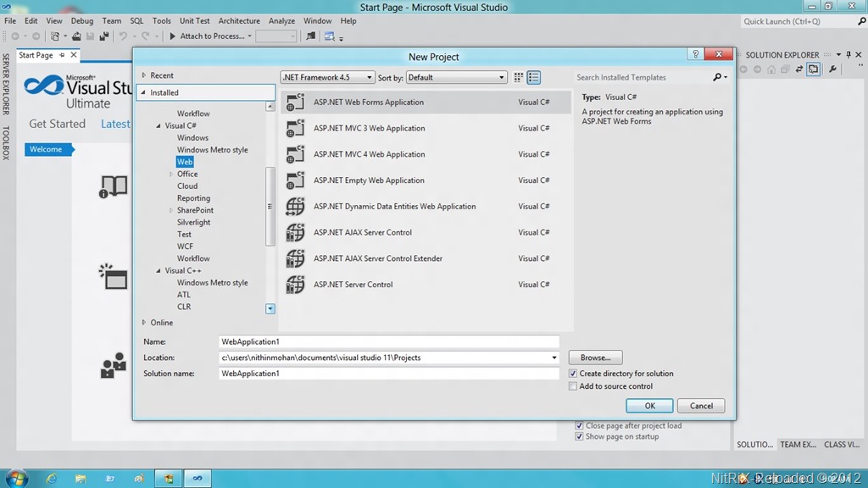Click the ASP.NET Server Control template icon
Image resolution: width=868 pixels, height=488 pixels.
click(295, 285)
